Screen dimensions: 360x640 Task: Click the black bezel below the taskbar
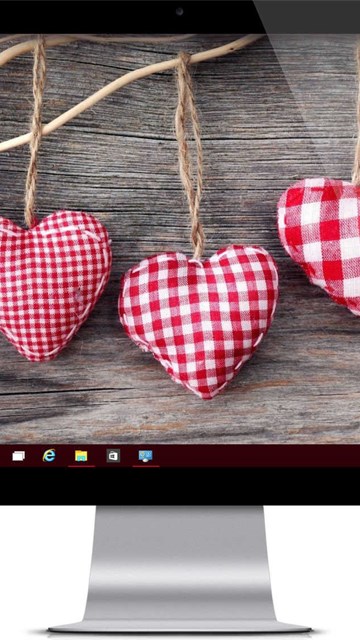click(x=180, y=486)
